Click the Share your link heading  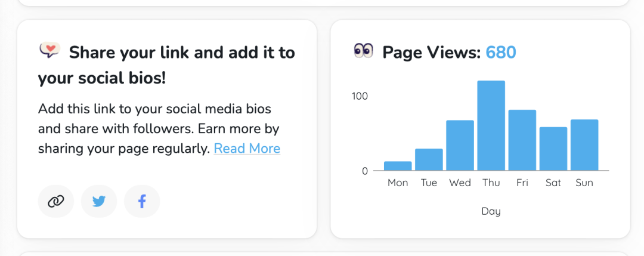point(167,65)
